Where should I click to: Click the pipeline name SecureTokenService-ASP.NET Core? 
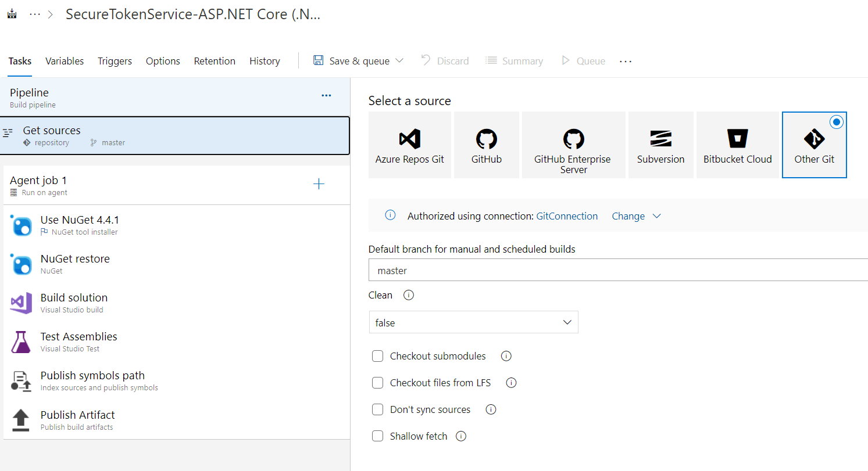tap(193, 15)
